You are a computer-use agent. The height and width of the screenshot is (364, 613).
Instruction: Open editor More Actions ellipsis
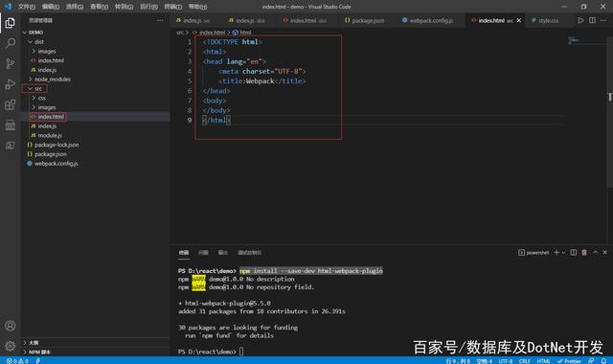(x=603, y=20)
